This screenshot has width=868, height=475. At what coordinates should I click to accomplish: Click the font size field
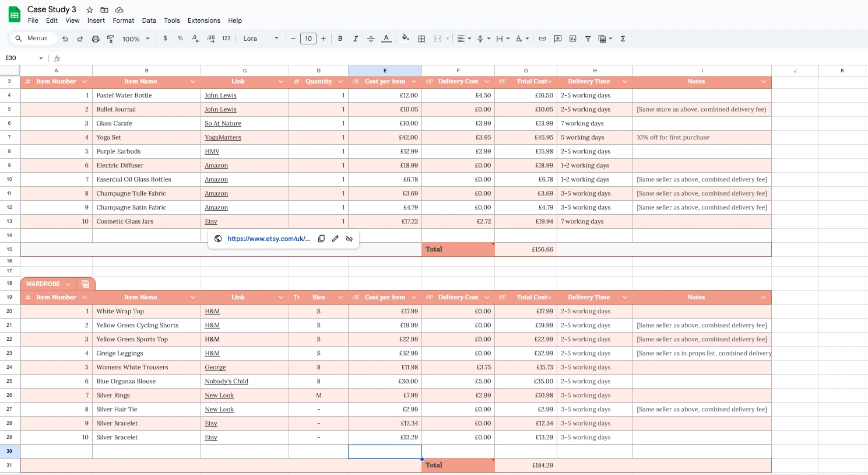coord(308,39)
